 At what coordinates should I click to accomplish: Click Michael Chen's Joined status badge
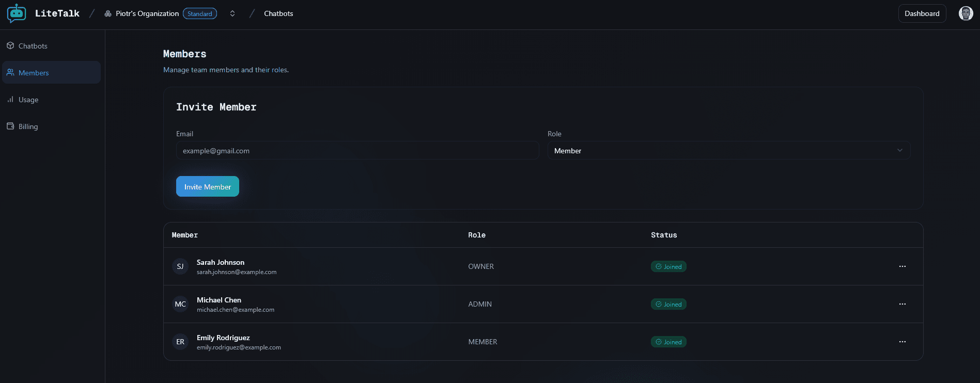[x=668, y=304]
